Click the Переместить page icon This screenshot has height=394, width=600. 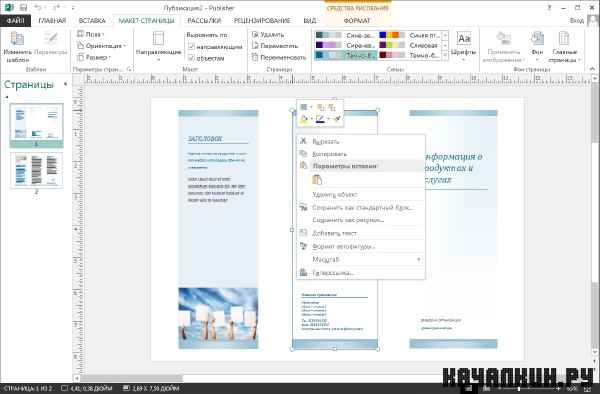tap(255, 46)
